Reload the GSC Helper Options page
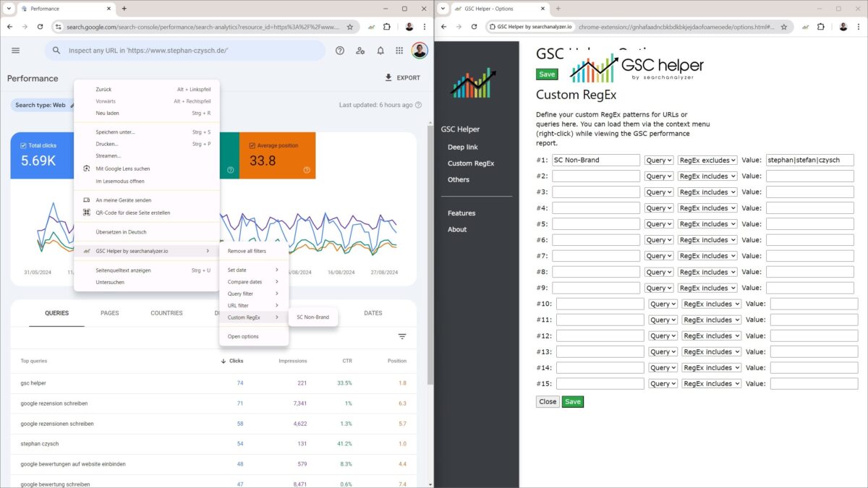 coord(475,27)
